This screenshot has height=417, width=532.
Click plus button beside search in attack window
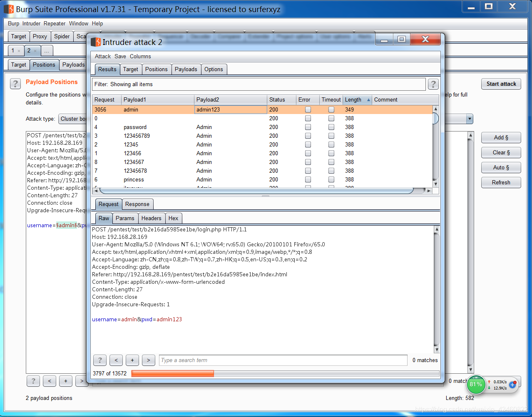[x=132, y=360]
